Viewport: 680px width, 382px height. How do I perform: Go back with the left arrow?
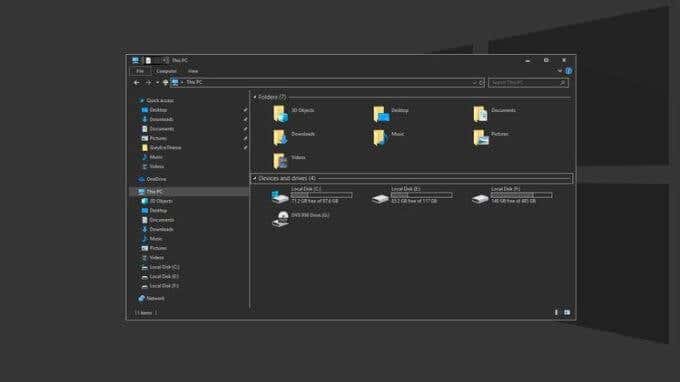point(137,82)
